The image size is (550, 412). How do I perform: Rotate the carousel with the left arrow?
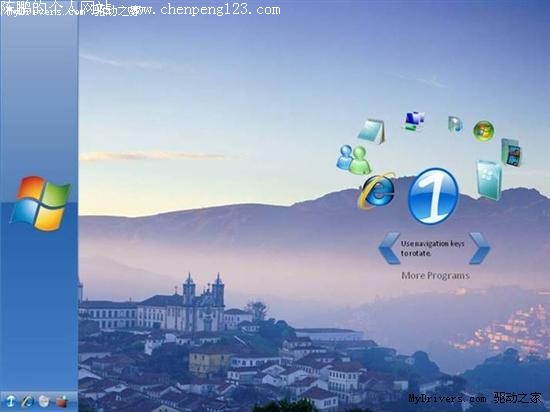click(x=389, y=248)
